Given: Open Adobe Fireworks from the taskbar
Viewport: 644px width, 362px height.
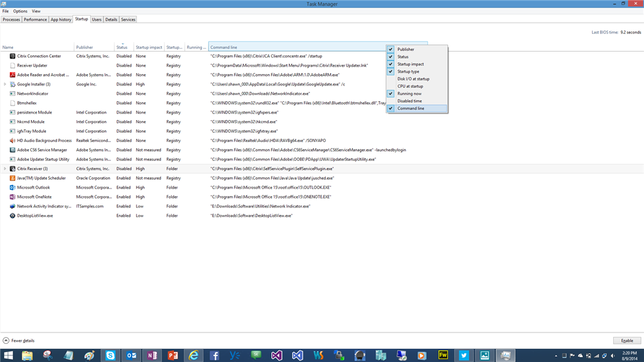Looking at the screenshot, I should [x=443, y=356].
